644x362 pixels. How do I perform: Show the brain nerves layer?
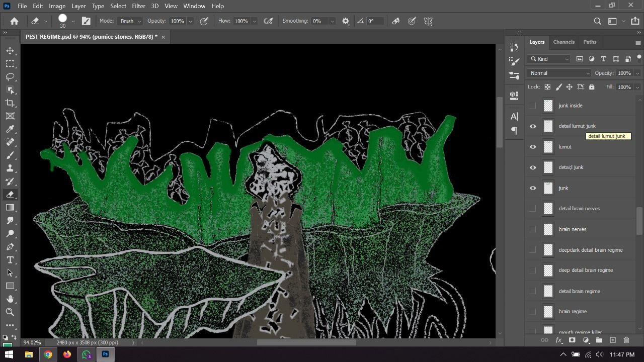533,229
